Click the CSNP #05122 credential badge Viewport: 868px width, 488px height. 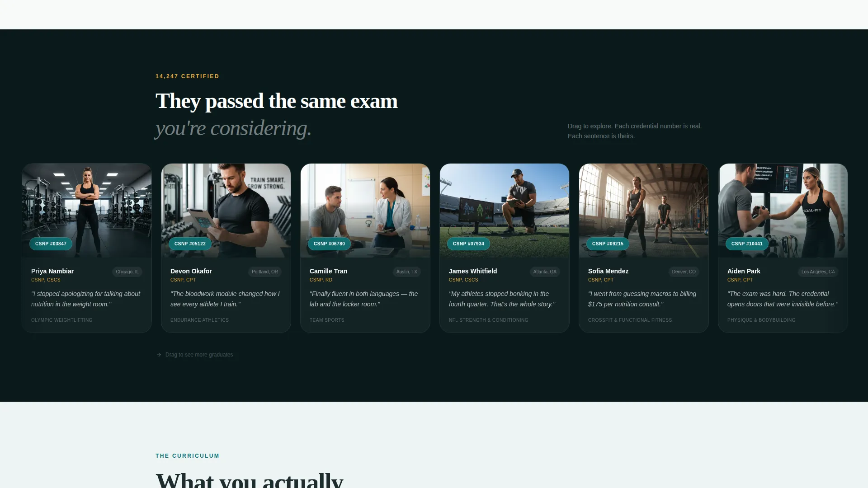click(190, 244)
